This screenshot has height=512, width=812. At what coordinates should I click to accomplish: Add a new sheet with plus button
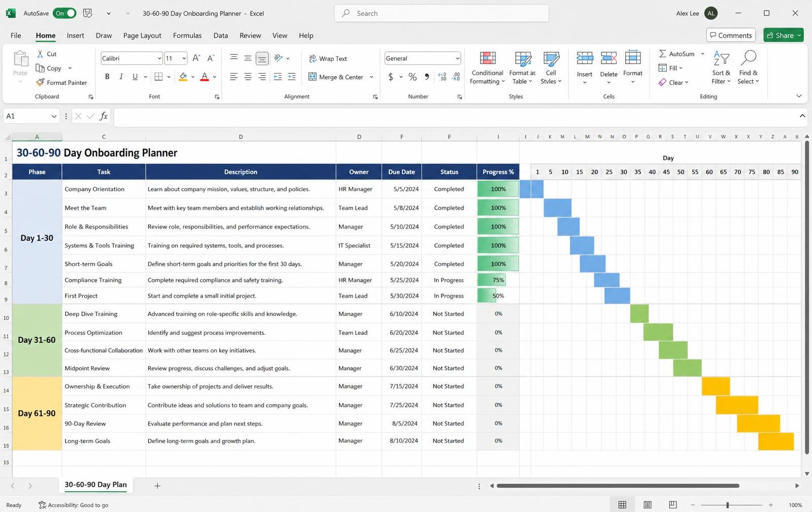157,486
